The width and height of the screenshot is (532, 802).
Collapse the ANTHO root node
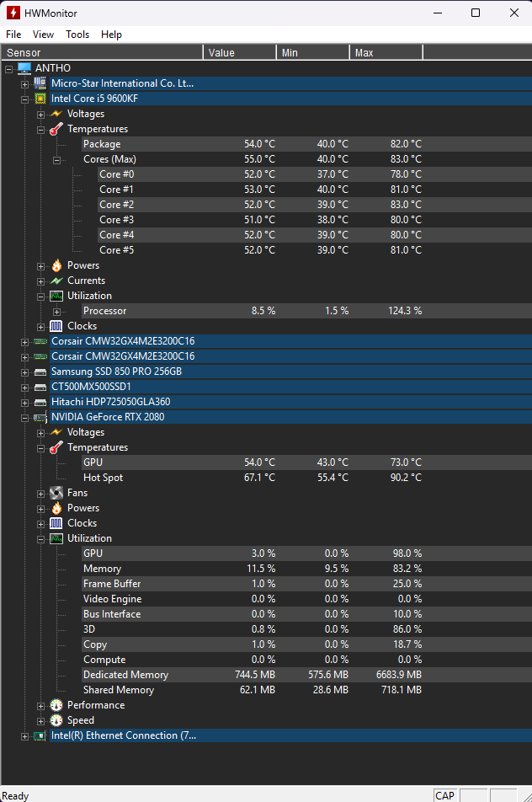[8, 68]
